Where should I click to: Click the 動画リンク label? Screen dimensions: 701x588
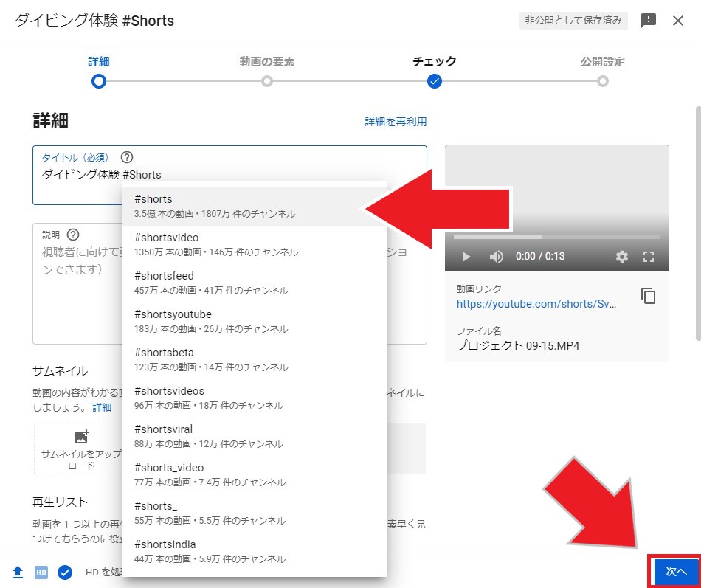point(479,289)
